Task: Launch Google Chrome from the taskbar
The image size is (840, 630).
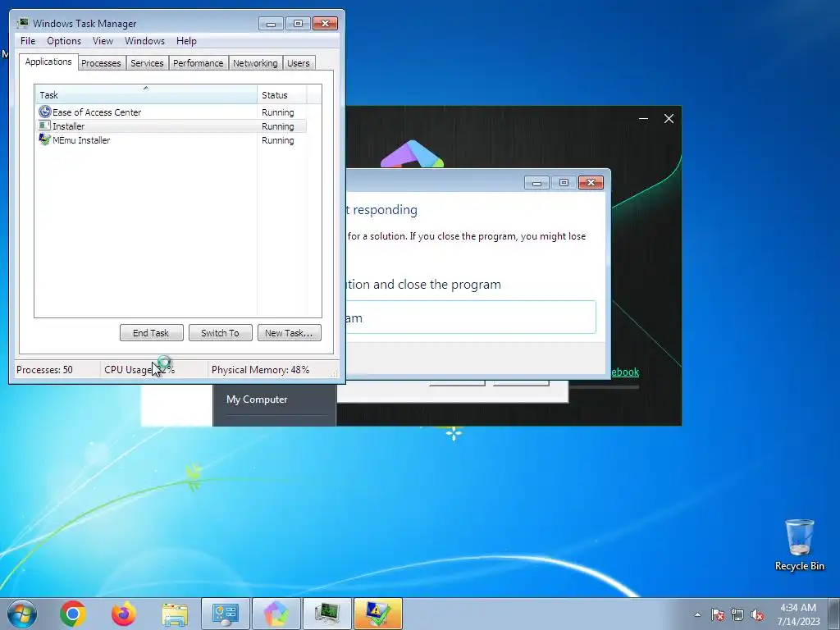Action: (x=73, y=614)
